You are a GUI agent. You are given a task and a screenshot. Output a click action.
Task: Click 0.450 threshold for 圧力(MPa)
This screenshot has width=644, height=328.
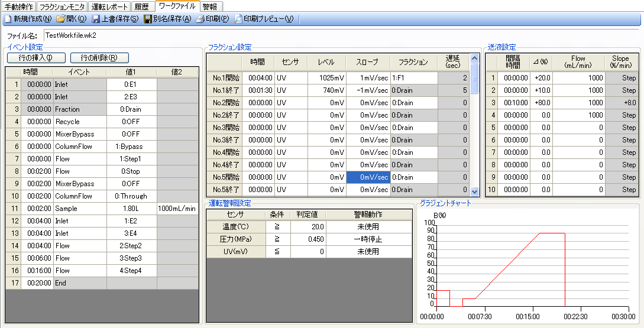tap(308, 239)
